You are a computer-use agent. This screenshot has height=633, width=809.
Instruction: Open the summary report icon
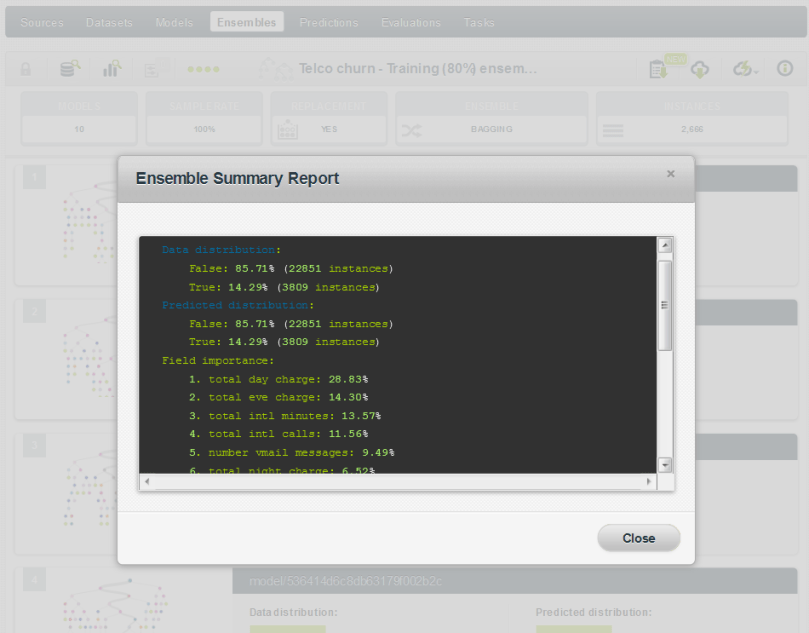(x=152, y=69)
